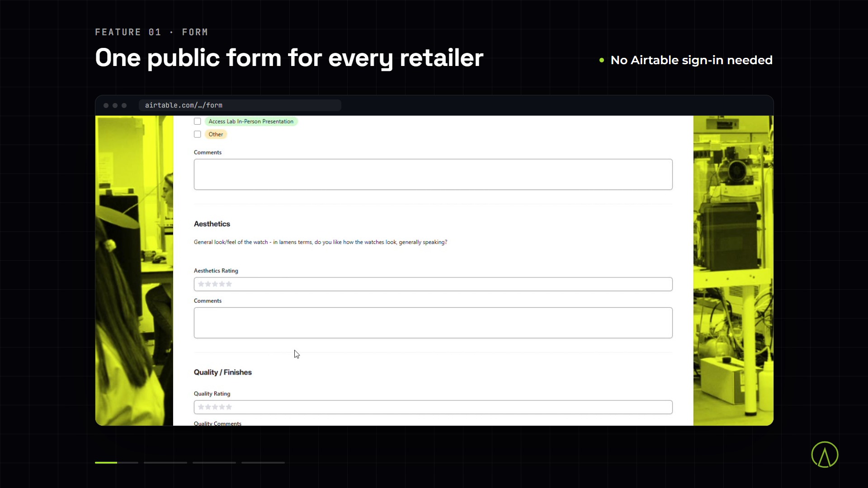Set Aesthetics Rating to three stars
Viewport: 868px width, 488px height.
(x=215, y=284)
